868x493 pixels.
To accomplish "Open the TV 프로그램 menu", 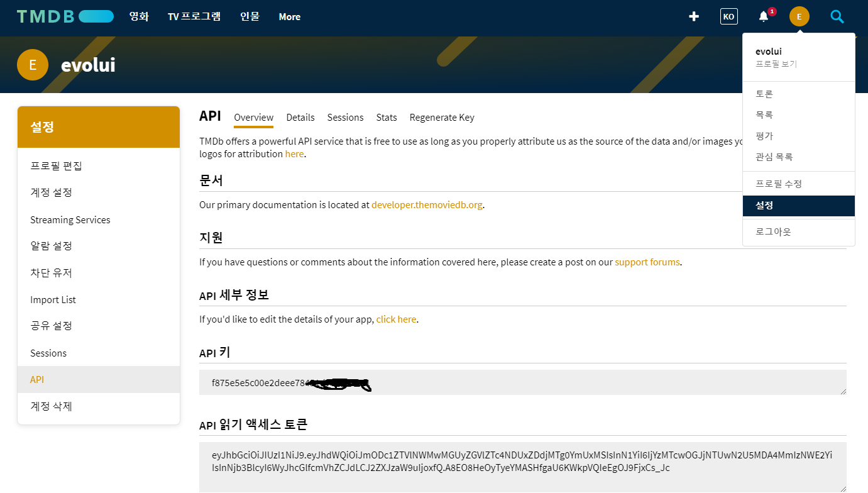I will [x=194, y=16].
